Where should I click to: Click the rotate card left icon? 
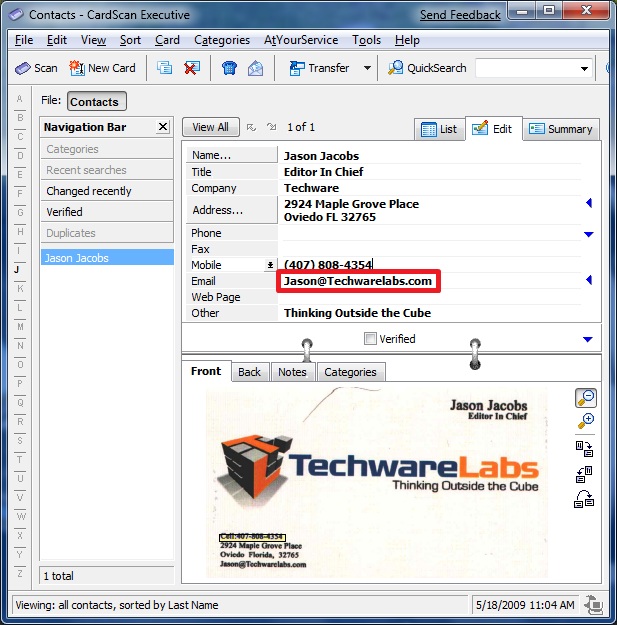pyautogui.click(x=585, y=474)
